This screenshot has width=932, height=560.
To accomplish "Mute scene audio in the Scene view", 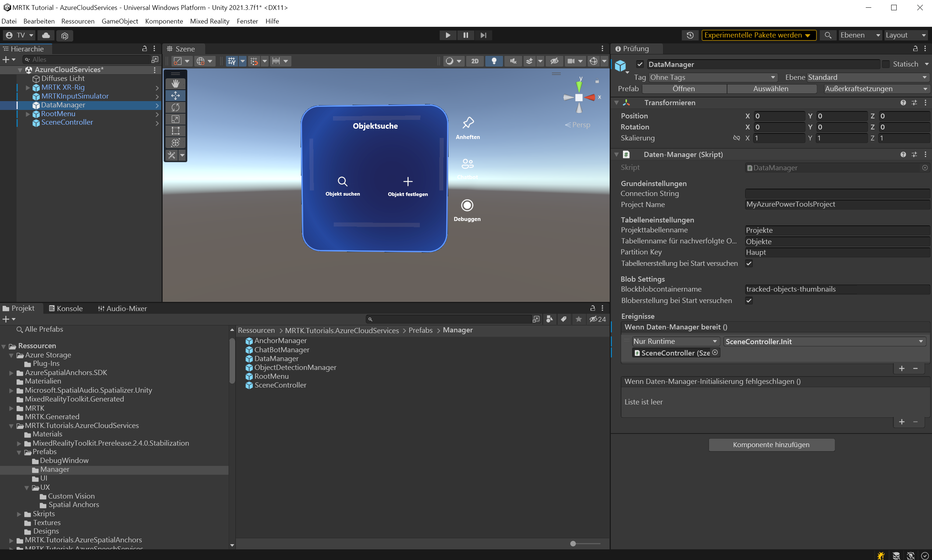I will 513,61.
